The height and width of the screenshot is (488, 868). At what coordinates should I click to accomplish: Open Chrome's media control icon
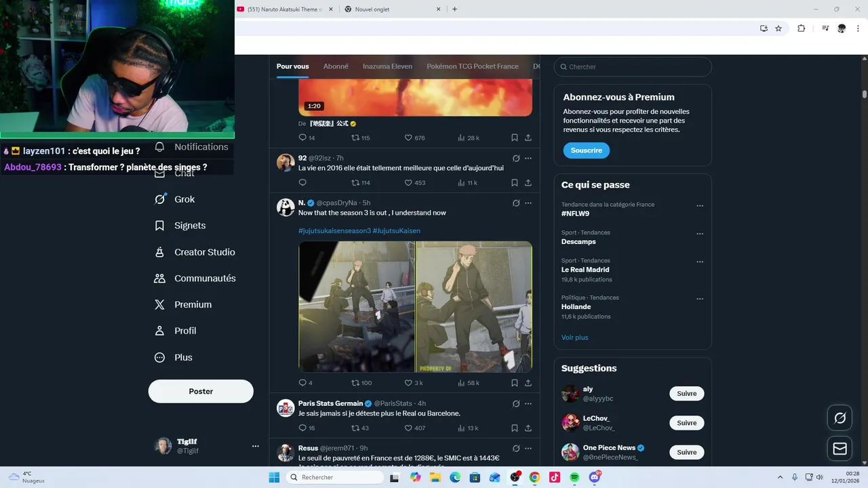[x=825, y=28]
